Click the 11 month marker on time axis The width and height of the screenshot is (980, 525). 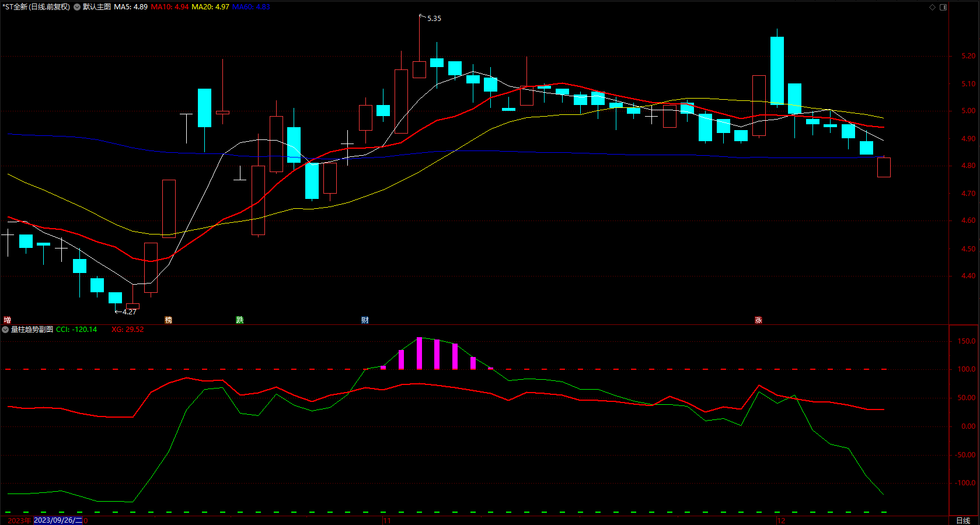[387, 520]
